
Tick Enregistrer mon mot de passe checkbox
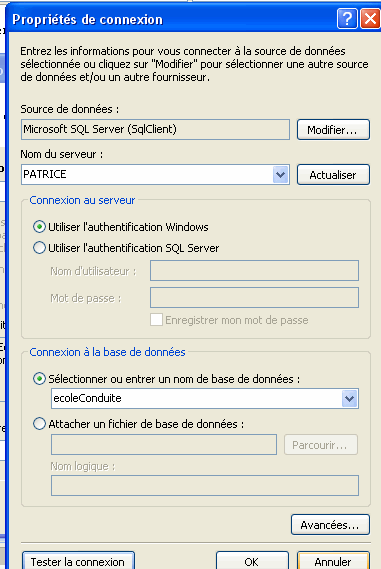156,320
